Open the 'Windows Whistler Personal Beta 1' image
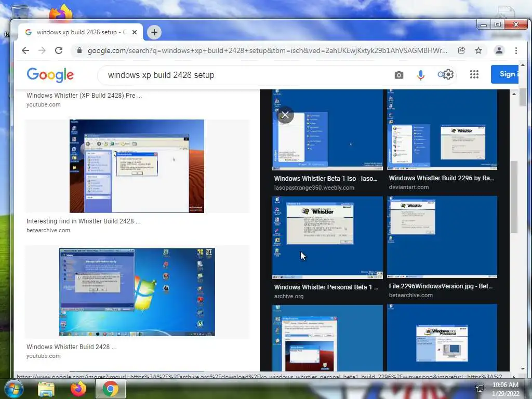 (x=327, y=237)
